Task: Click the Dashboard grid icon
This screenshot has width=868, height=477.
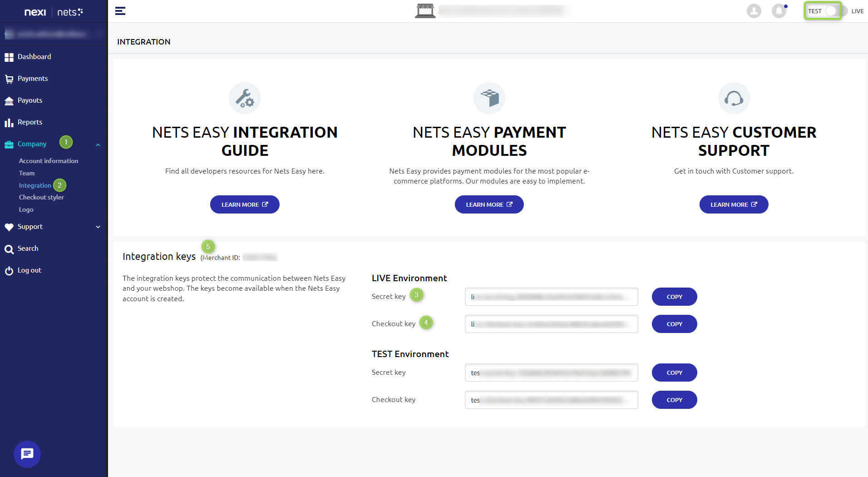Action: [9, 57]
